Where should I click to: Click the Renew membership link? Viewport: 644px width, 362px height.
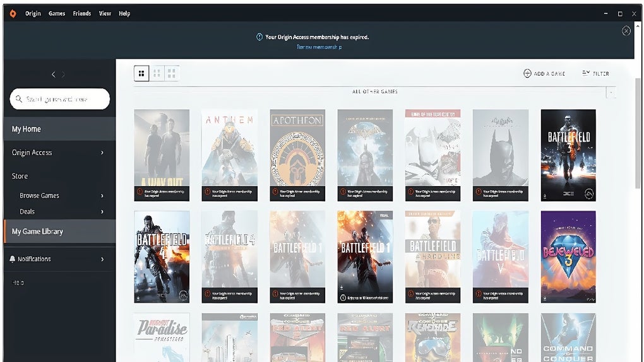coord(319,47)
